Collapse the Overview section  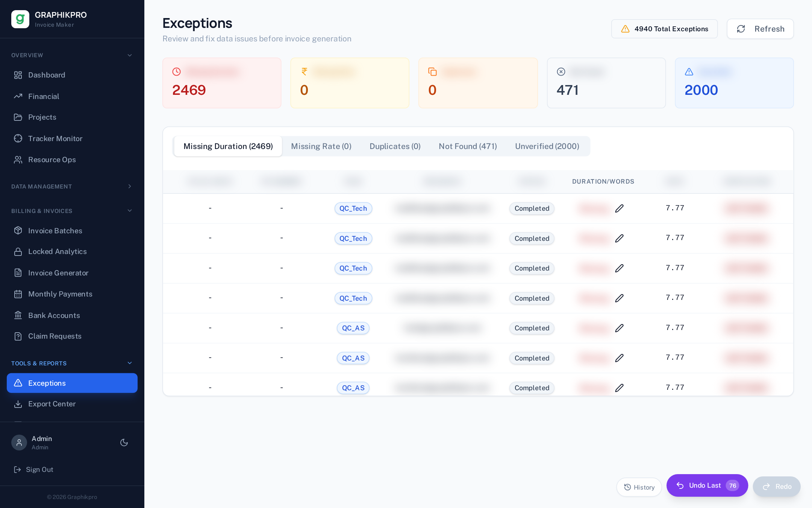point(130,55)
